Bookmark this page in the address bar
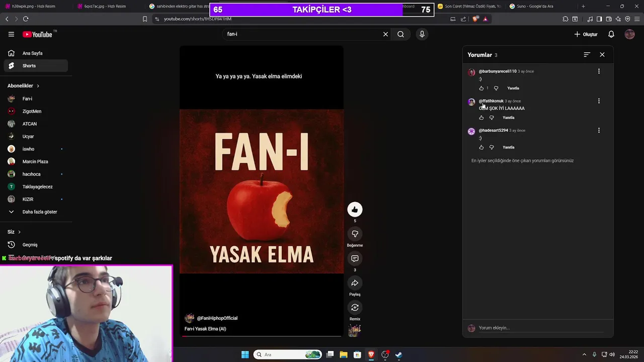The width and height of the screenshot is (644, 362). pos(145,19)
